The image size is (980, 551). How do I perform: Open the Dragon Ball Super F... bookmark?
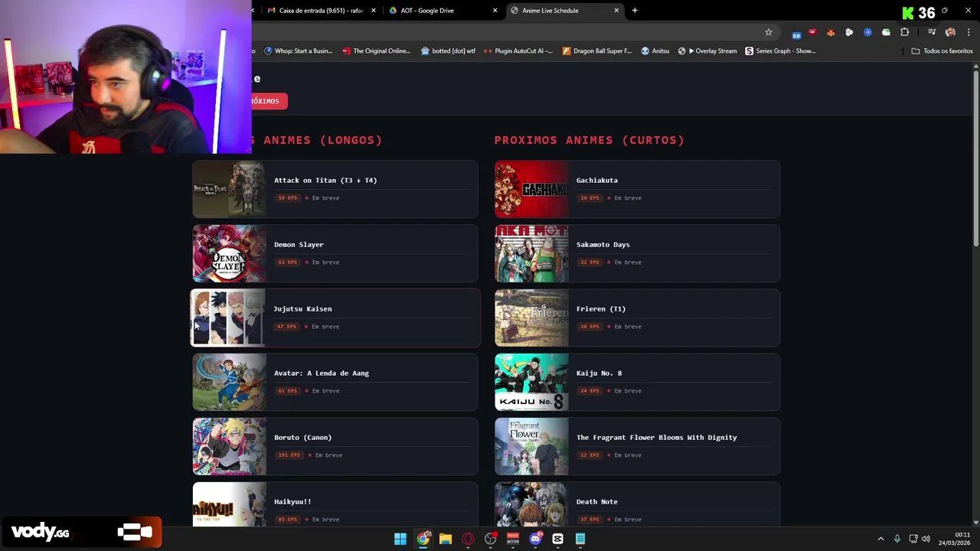[596, 51]
